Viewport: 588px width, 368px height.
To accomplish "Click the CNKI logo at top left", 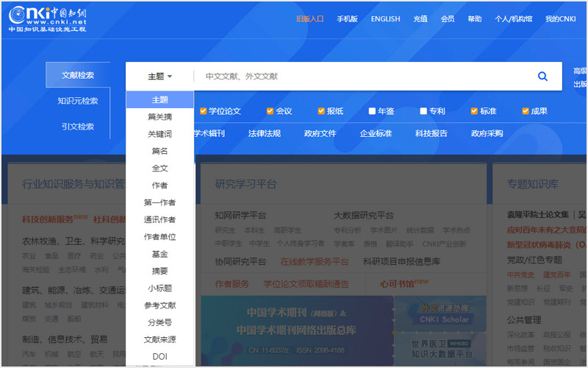I will 48,19.
